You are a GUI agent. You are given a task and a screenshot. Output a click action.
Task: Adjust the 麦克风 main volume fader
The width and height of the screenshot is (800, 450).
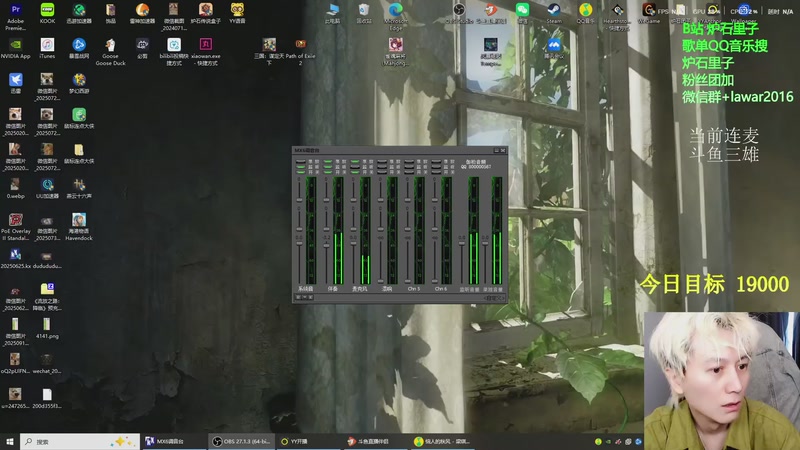(354, 243)
